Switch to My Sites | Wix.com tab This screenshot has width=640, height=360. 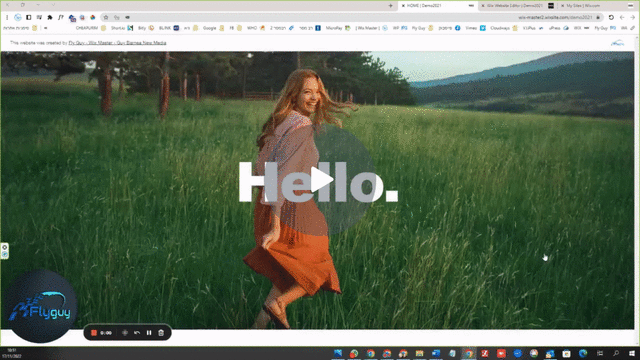tap(597, 6)
